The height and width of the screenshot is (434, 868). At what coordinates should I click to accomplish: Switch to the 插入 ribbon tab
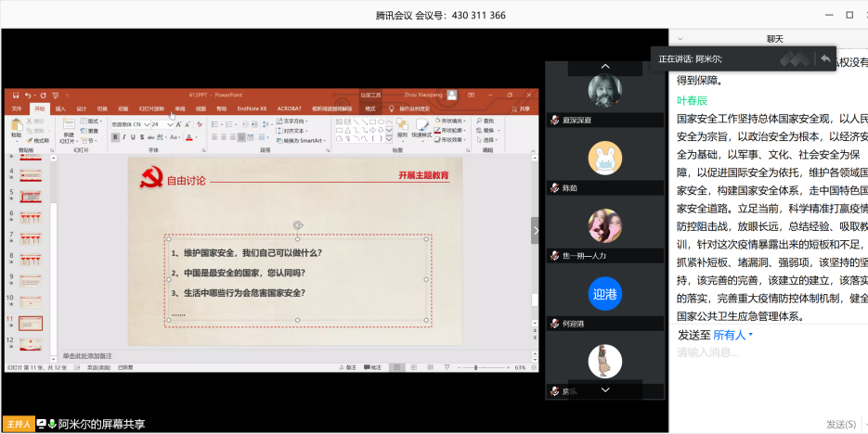pos(60,108)
